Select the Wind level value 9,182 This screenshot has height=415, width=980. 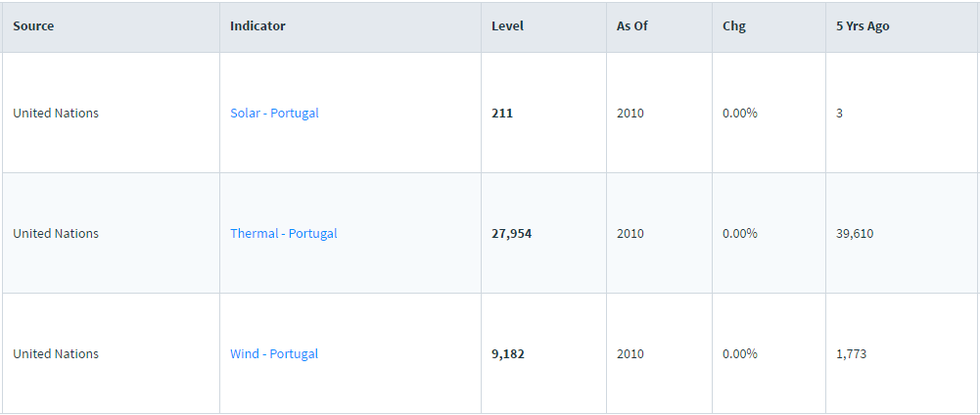click(x=508, y=354)
